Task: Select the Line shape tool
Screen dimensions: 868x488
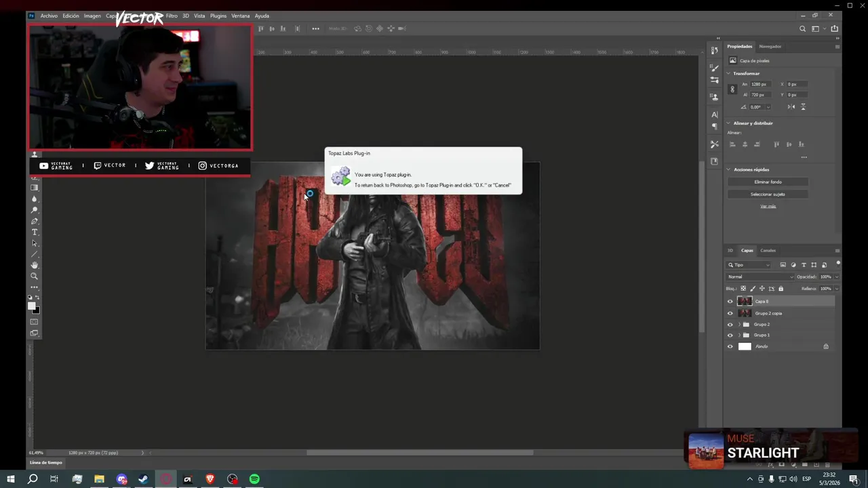Action: (x=35, y=254)
